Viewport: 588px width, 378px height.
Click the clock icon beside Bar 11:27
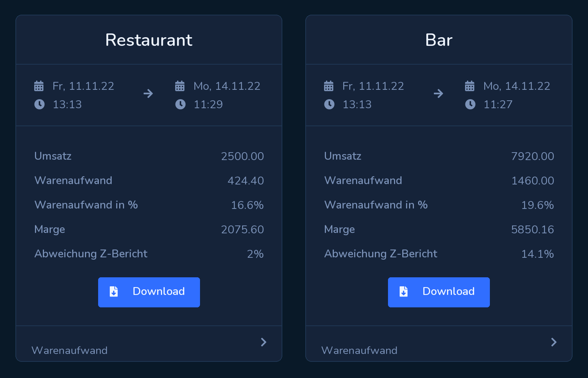pyautogui.click(x=470, y=104)
